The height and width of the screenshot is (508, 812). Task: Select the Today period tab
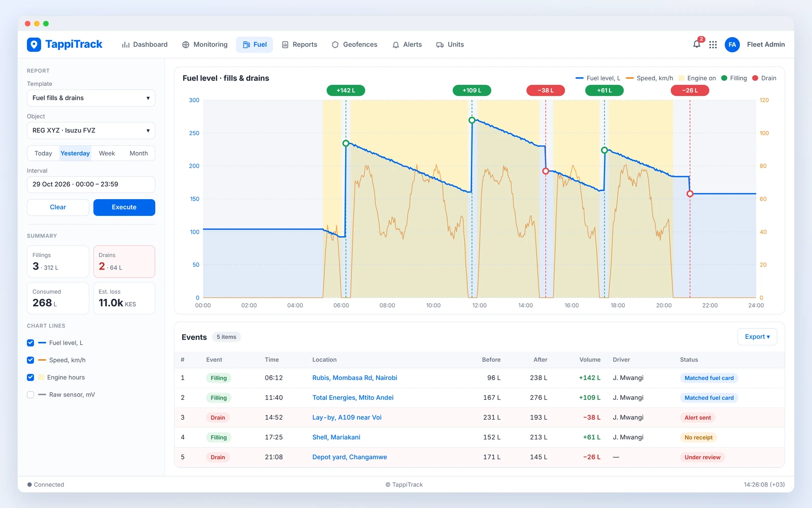(43, 153)
